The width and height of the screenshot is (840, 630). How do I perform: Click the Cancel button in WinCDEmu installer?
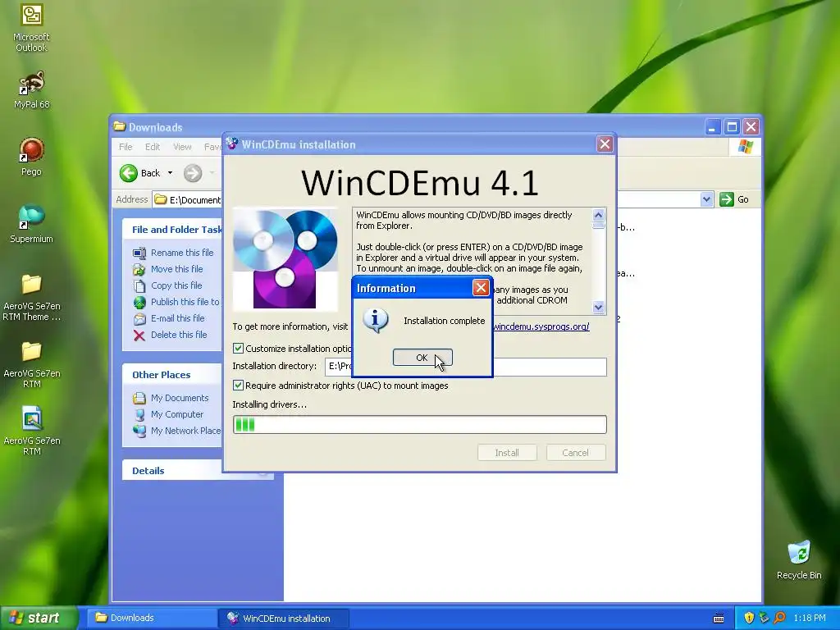(x=575, y=453)
